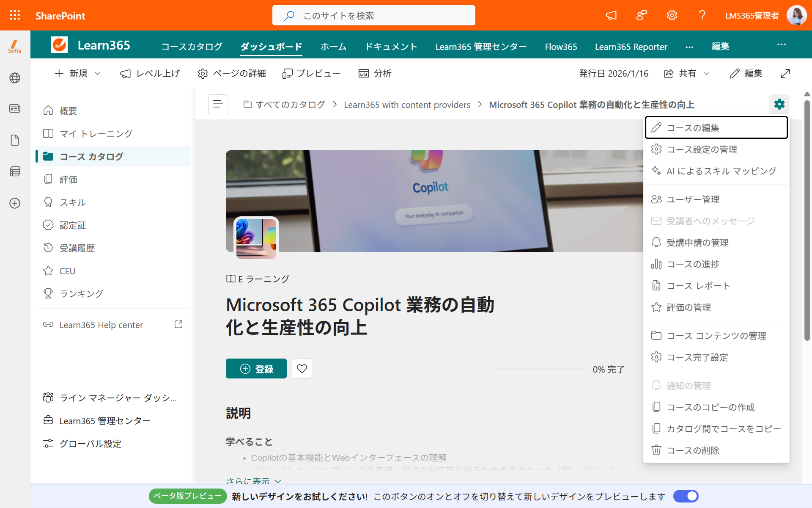Expand page to full screen arrow icon
812x508 pixels.
click(x=785, y=74)
